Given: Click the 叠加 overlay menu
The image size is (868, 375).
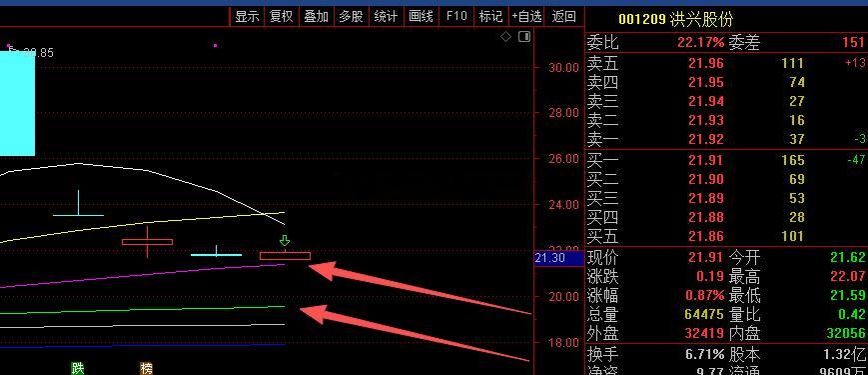Looking at the screenshot, I should tap(316, 17).
